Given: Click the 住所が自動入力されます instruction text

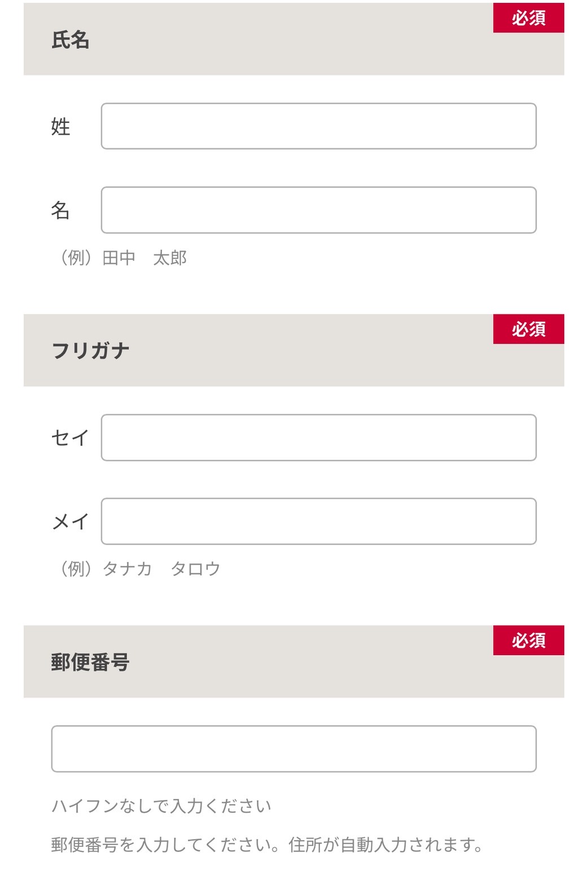Looking at the screenshot, I should click(x=389, y=844).
